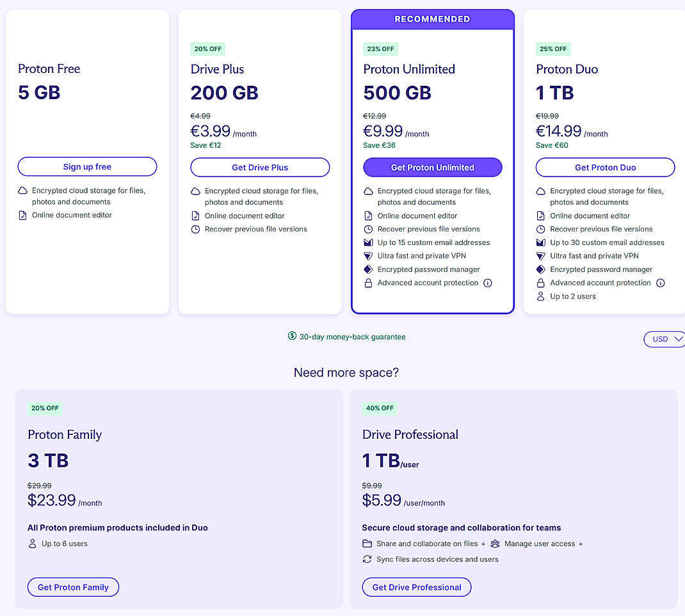Expand Manage user access details
Viewport: 685px width, 616px height.
[581, 544]
